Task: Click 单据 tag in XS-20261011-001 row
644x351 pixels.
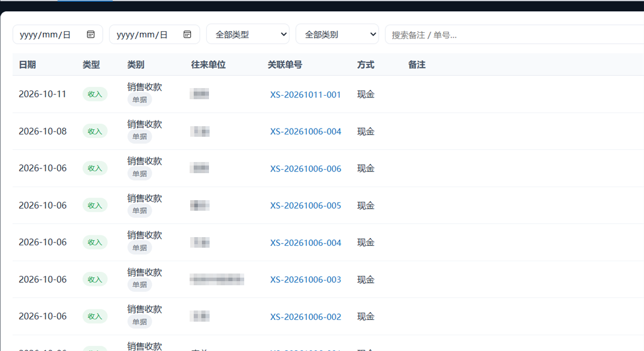Action: tap(140, 99)
